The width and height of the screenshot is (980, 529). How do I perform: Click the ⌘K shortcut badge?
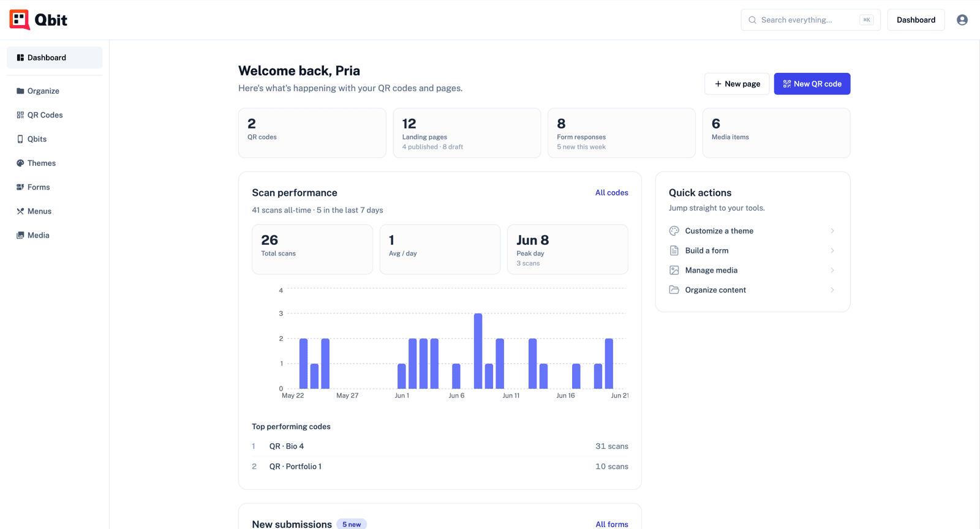[x=867, y=20]
